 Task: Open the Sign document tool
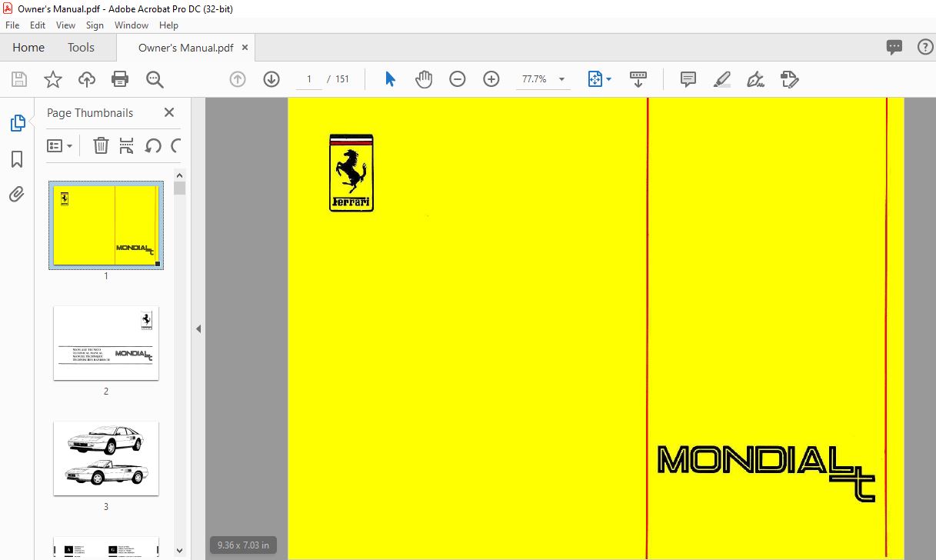755,79
